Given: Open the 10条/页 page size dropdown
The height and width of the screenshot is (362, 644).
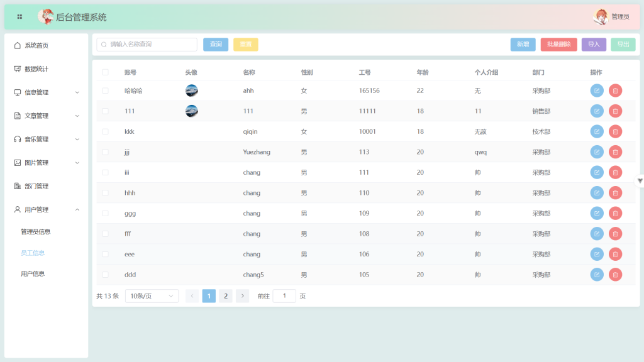Looking at the screenshot, I should [x=152, y=296].
